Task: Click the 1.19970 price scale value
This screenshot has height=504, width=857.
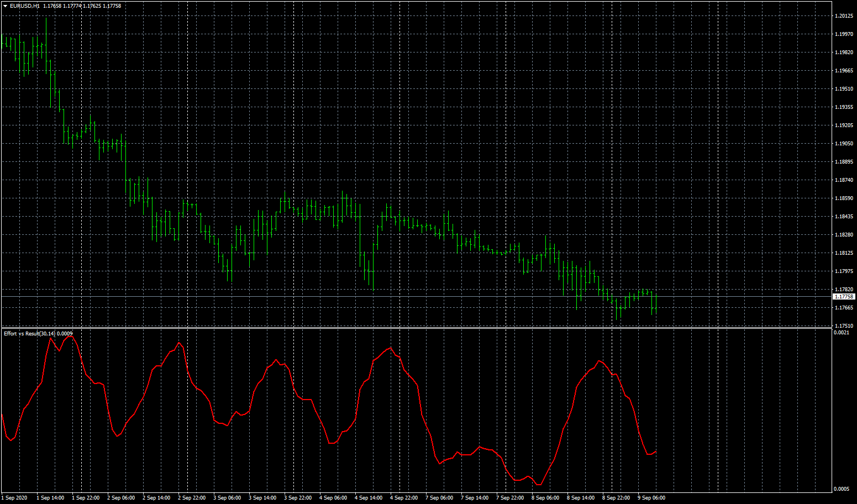Action: (x=844, y=34)
